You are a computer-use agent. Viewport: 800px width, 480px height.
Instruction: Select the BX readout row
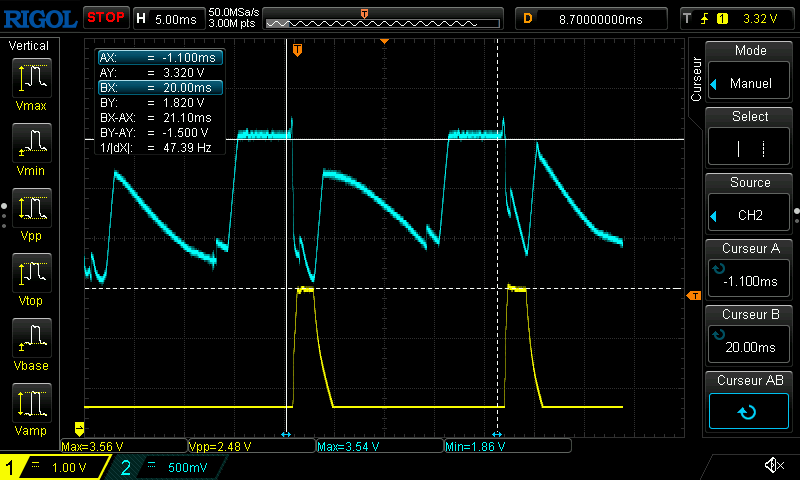tap(160, 88)
